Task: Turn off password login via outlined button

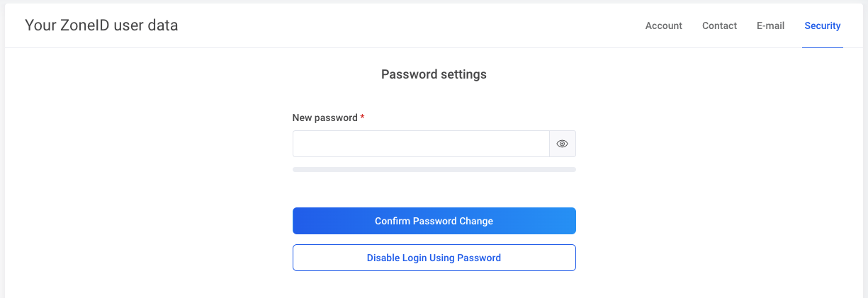Action: point(434,258)
